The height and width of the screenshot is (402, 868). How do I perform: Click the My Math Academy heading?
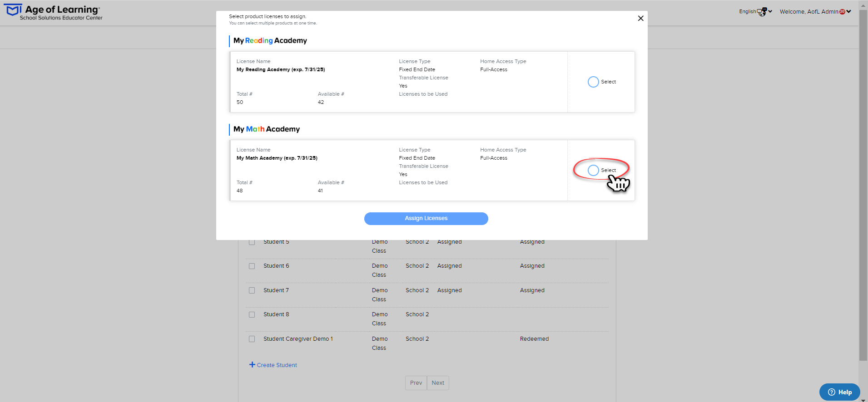tap(267, 129)
